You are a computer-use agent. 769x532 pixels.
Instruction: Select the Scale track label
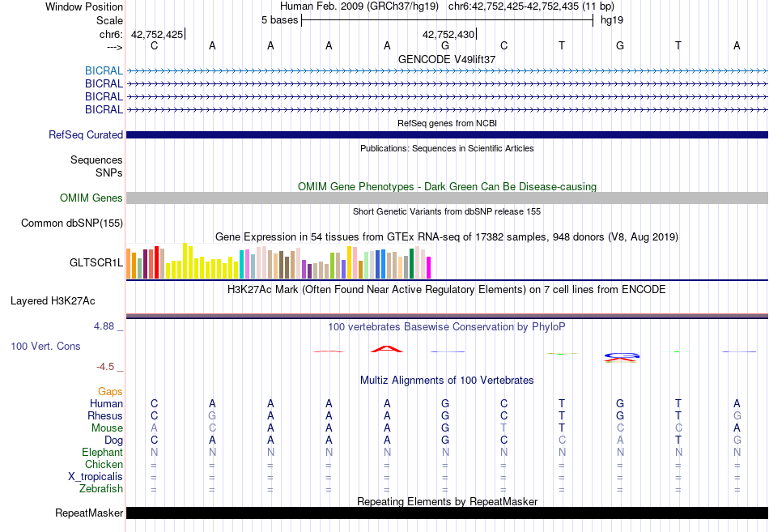click(x=109, y=20)
